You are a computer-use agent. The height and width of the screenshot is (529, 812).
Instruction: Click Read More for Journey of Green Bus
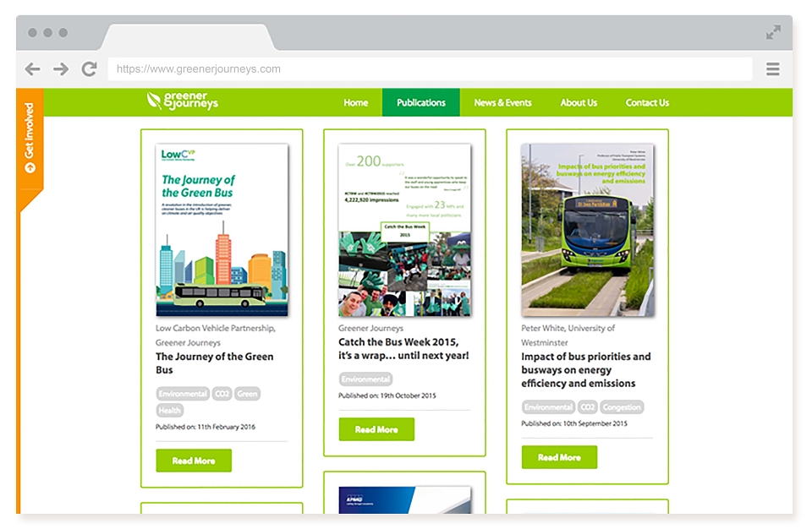coord(194,461)
